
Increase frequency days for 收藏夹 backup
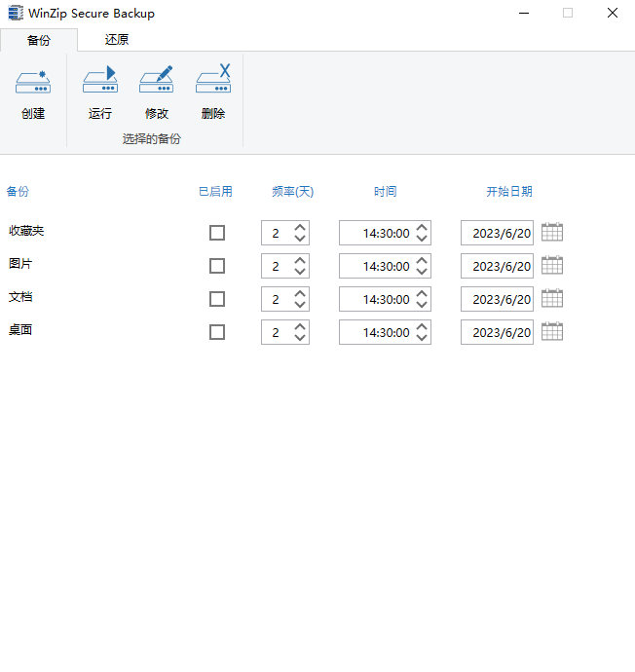[x=300, y=228]
